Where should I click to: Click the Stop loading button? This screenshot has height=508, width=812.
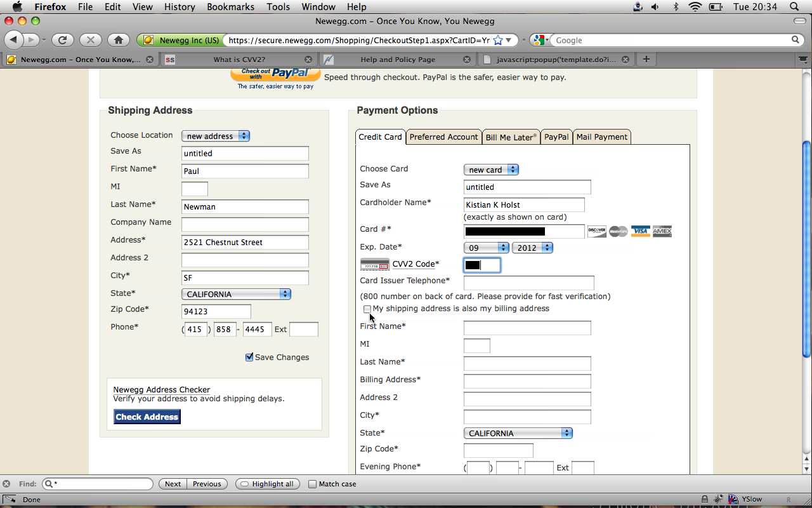90,40
